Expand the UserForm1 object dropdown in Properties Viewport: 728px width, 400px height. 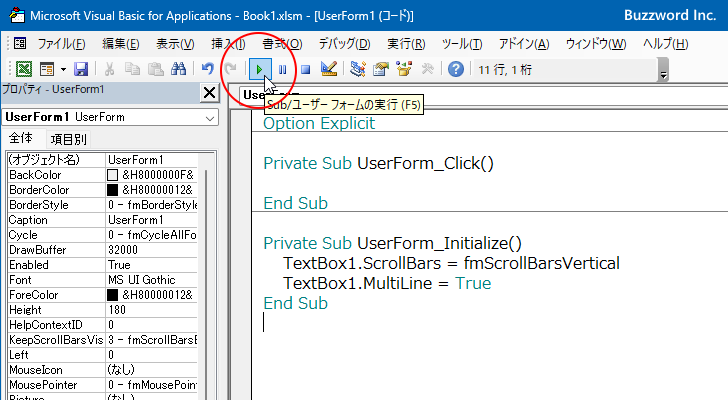pyautogui.click(x=210, y=118)
